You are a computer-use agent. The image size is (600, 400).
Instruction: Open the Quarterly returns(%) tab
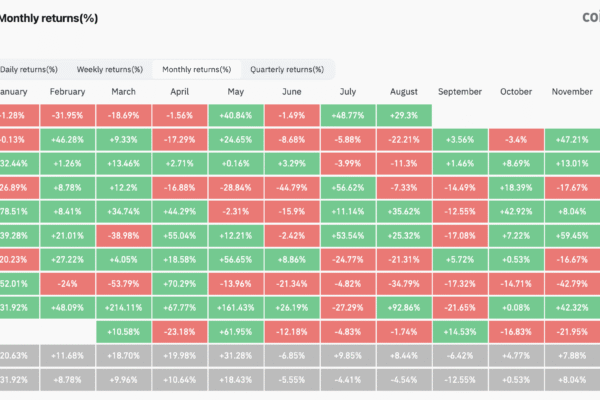(x=287, y=69)
